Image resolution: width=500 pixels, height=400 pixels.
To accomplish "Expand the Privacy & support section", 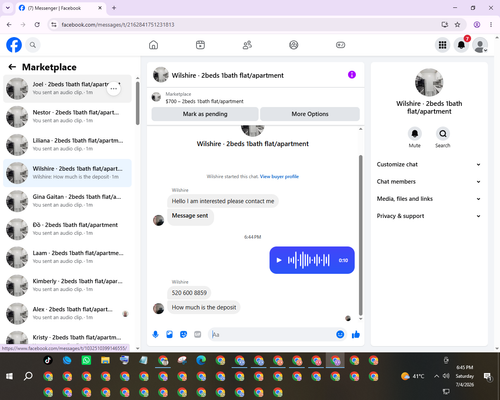I will click(429, 216).
